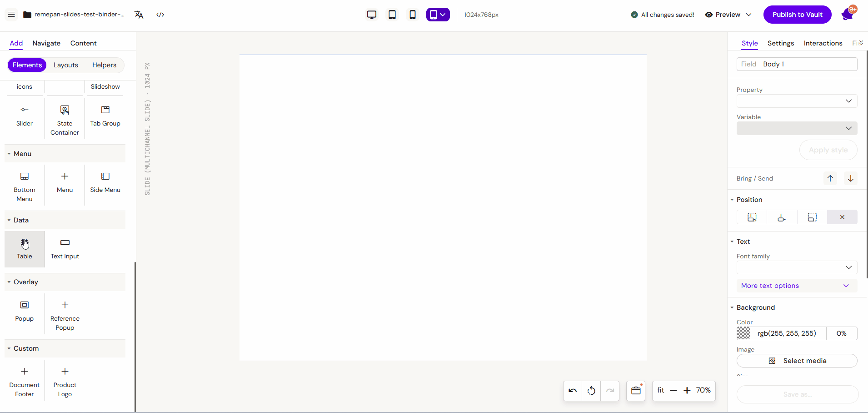The width and height of the screenshot is (868, 413).
Task: Collapse the Position section
Action: [x=746, y=200]
